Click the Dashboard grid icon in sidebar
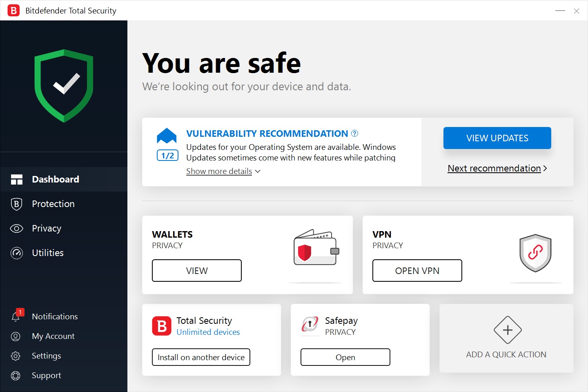 [17, 179]
